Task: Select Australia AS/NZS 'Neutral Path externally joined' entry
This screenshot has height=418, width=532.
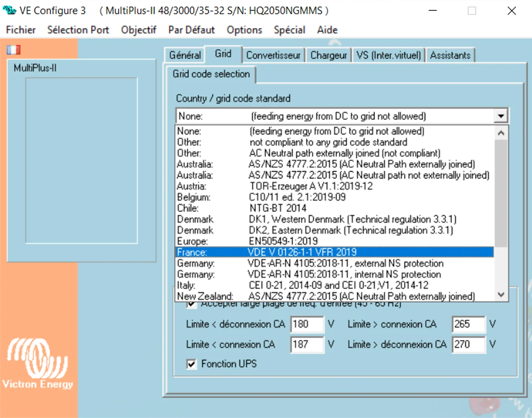Action: (x=335, y=164)
